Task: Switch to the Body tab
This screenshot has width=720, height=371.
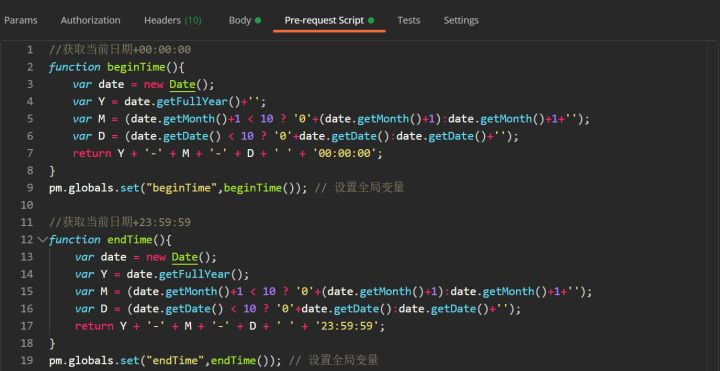Action: pyautogui.click(x=245, y=20)
